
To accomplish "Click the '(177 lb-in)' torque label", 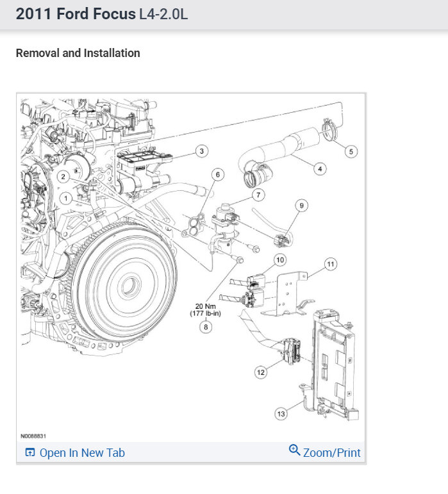I will (205, 313).
